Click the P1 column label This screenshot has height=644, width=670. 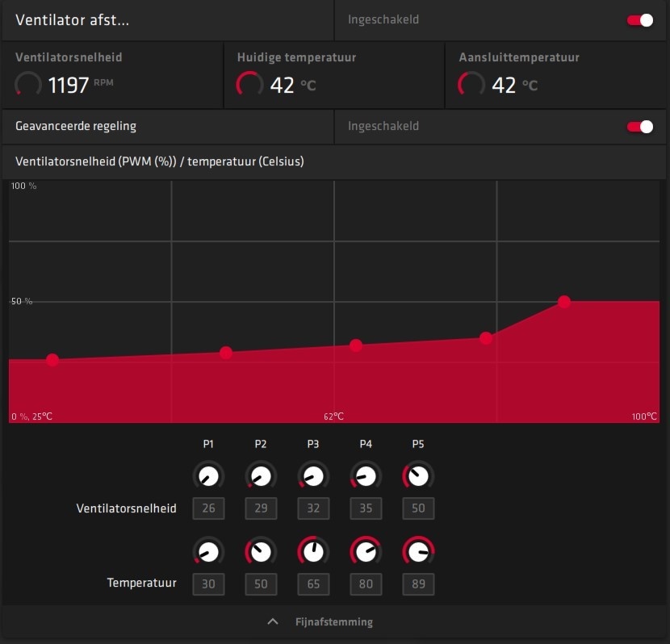point(208,444)
